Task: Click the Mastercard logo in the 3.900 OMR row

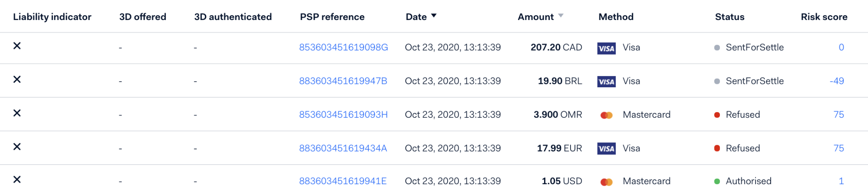Action: [606, 115]
